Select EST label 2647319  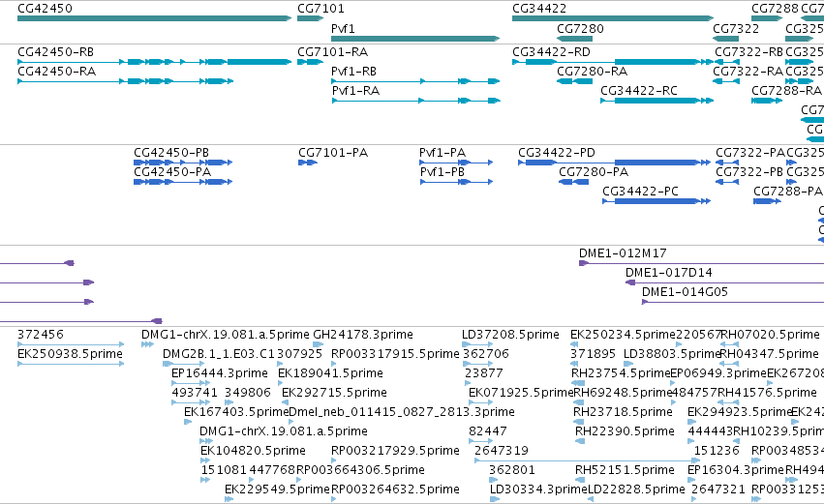[x=502, y=452]
